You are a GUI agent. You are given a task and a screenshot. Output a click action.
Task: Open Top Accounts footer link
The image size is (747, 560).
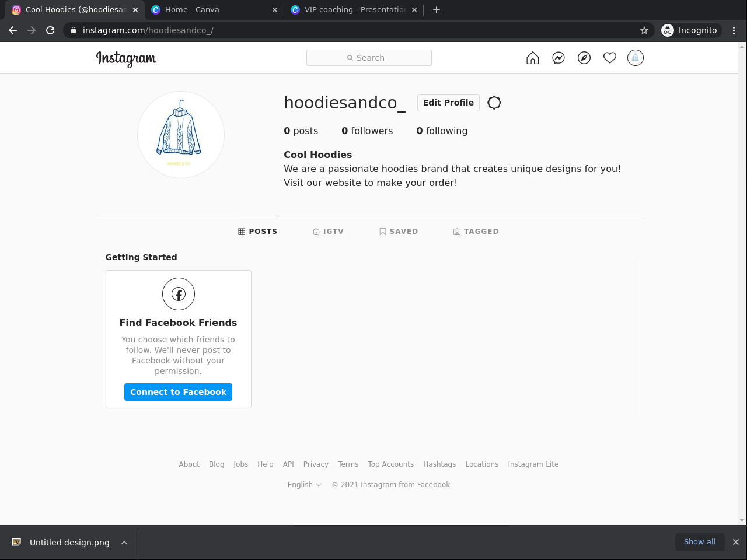(x=391, y=464)
